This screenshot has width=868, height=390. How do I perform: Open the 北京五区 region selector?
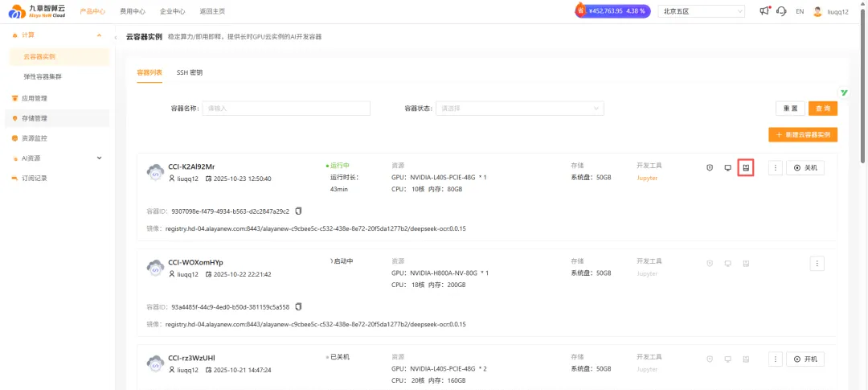point(702,11)
